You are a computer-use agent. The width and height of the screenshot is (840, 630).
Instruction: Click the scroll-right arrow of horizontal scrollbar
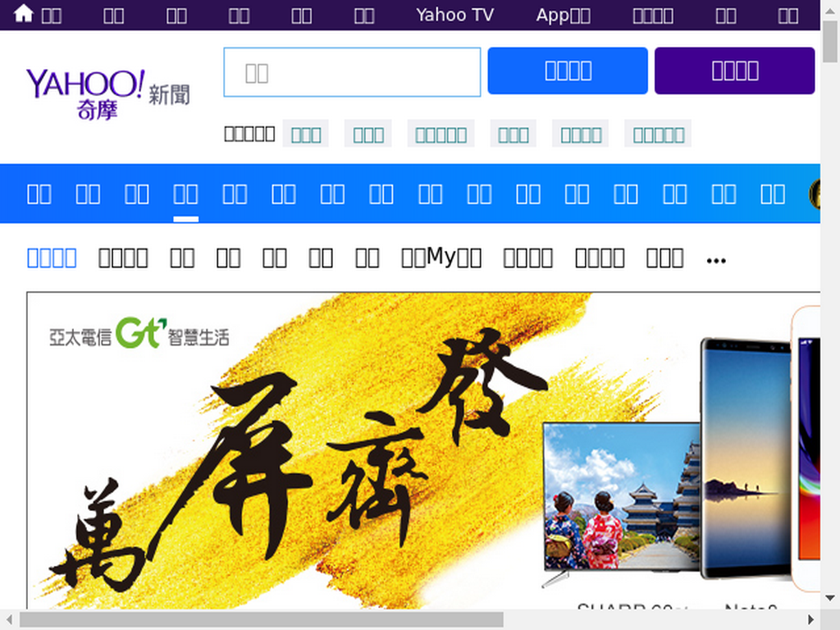[810, 619]
